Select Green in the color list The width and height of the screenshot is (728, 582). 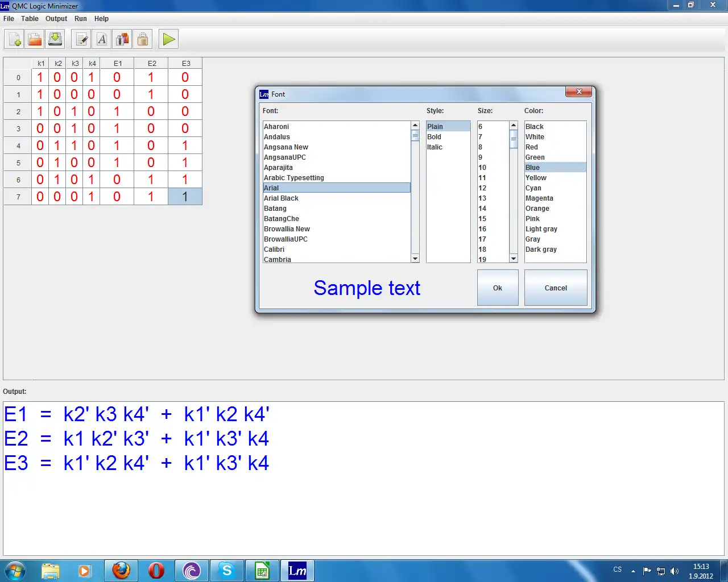pos(555,157)
